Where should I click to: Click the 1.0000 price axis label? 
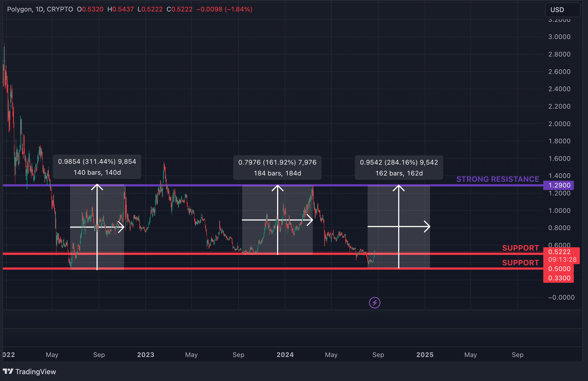click(x=559, y=211)
